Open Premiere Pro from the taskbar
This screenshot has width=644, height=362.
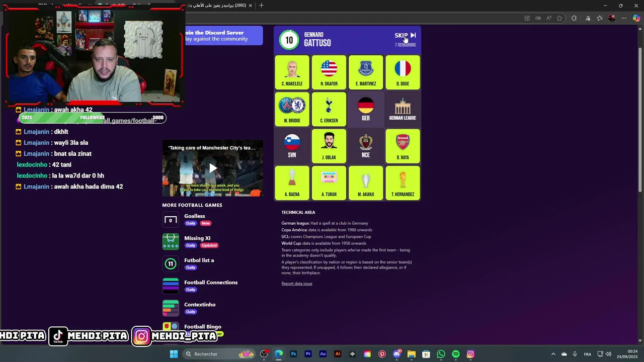click(x=308, y=354)
